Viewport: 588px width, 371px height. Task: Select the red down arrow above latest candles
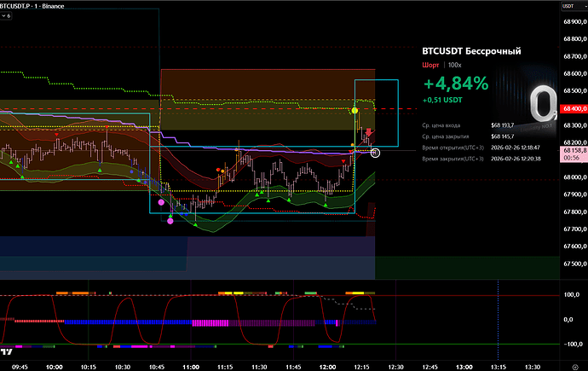point(369,132)
